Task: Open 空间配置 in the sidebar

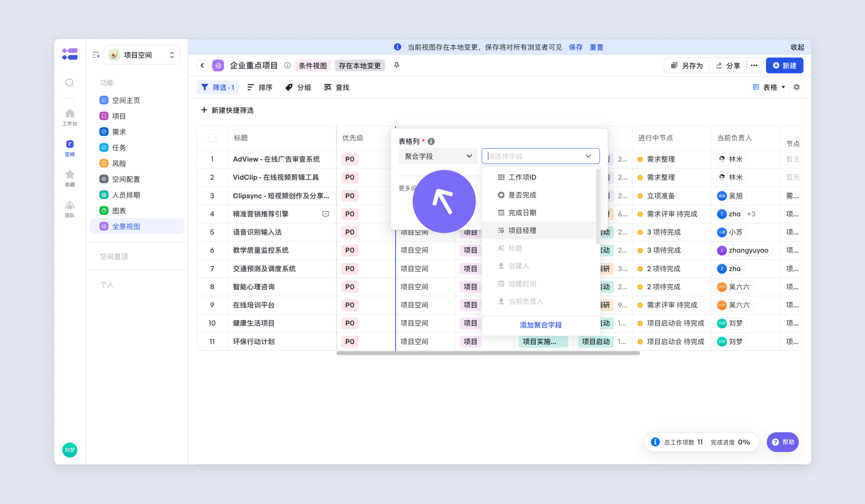Action: click(137, 179)
